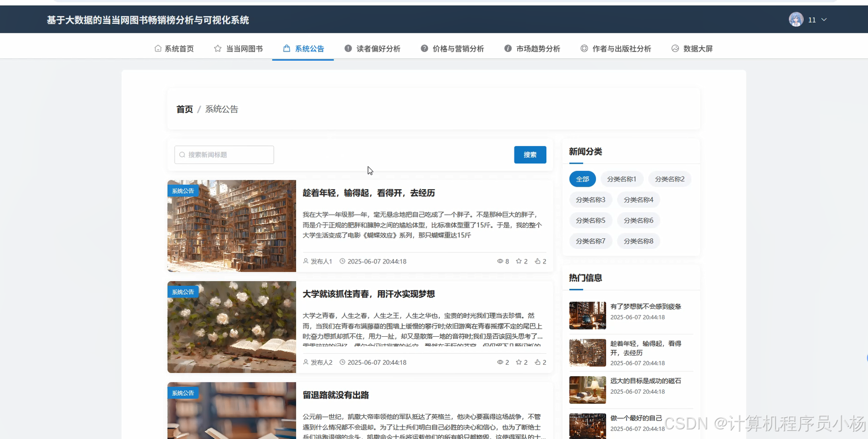
Task: Click the magnifier icon in search box
Action: [x=182, y=155]
